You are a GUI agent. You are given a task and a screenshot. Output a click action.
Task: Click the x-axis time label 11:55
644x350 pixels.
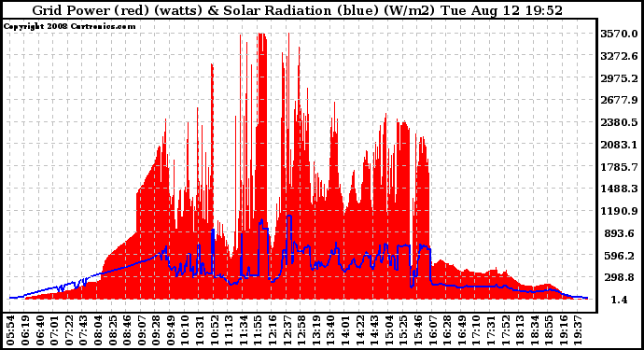[x=259, y=330]
